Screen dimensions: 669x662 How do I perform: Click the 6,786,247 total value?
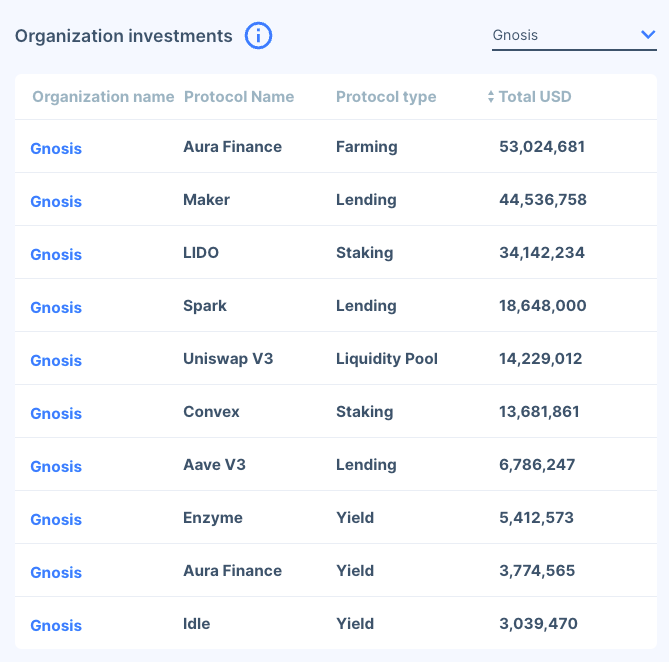pyautogui.click(x=537, y=465)
